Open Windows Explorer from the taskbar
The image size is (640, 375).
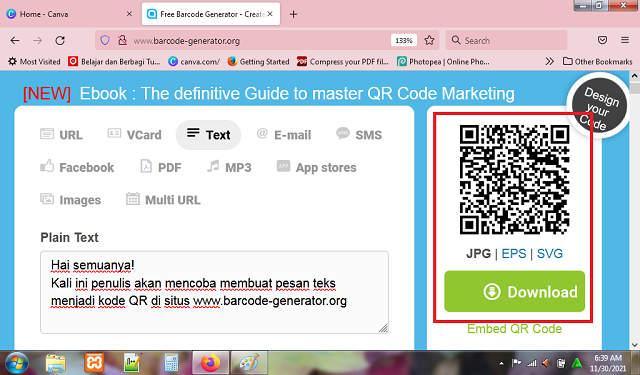(x=56, y=363)
